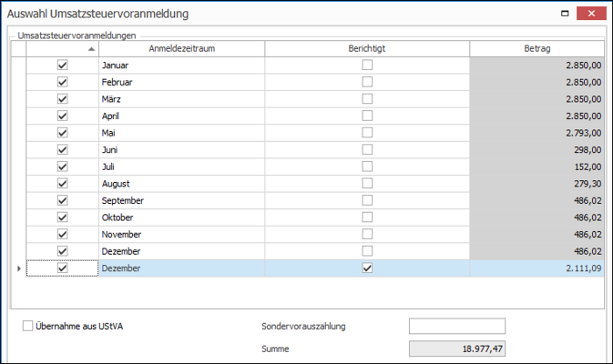This screenshot has width=613, height=364.
Task: Click into the Sondervorauszahlung input field
Action: [x=457, y=326]
